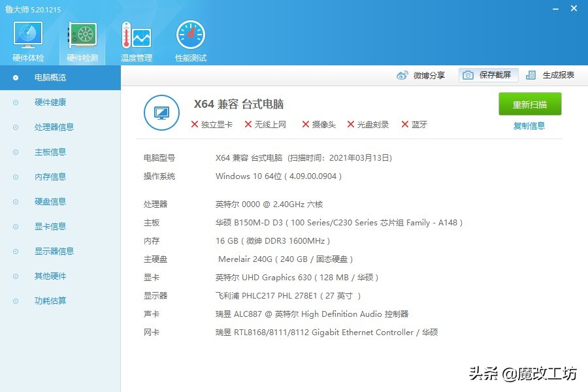Click the bullet icon beside 电脑概览
Image resolution: width=588 pixels, height=392 pixels.
16,78
